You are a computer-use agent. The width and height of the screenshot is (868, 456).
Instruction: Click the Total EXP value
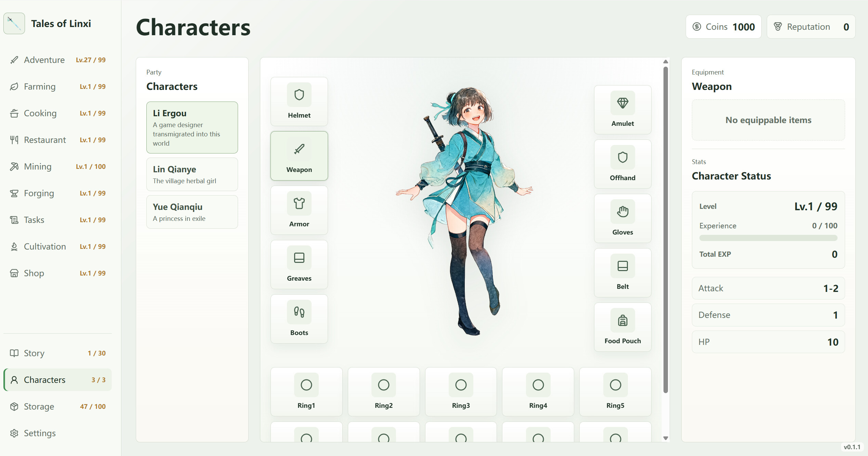[834, 254]
